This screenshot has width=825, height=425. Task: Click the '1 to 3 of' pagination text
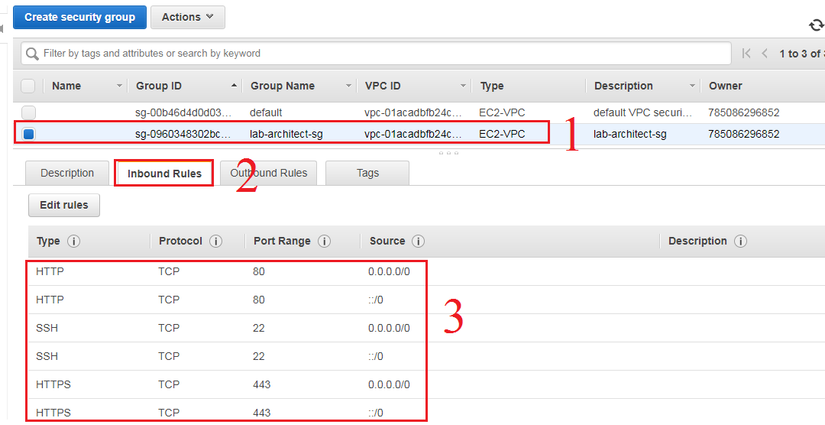click(800, 54)
